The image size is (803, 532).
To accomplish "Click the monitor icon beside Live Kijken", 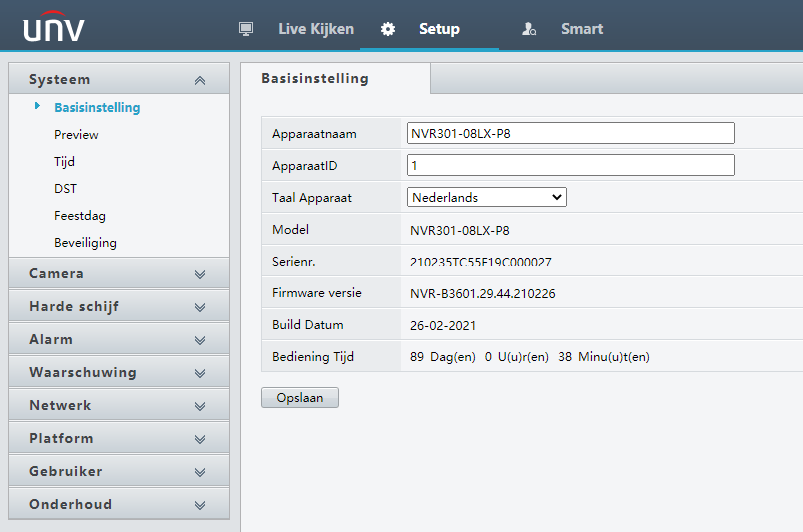I will [246, 29].
